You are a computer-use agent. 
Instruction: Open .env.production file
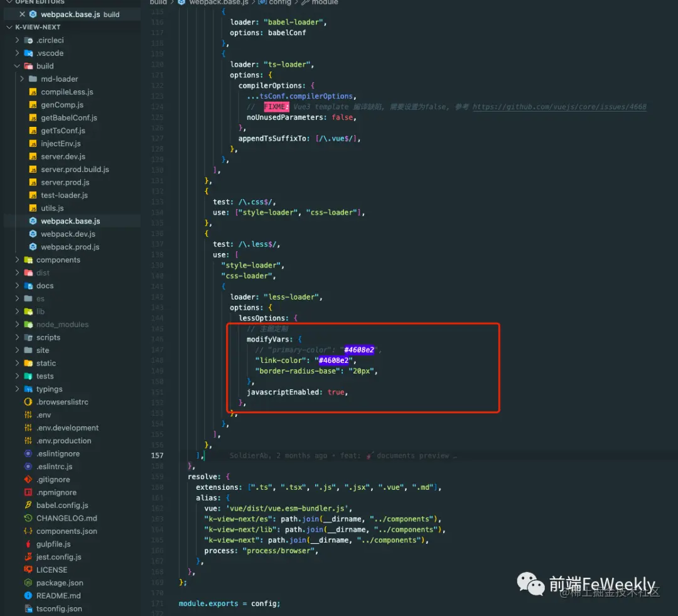pyautogui.click(x=64, y=441)
